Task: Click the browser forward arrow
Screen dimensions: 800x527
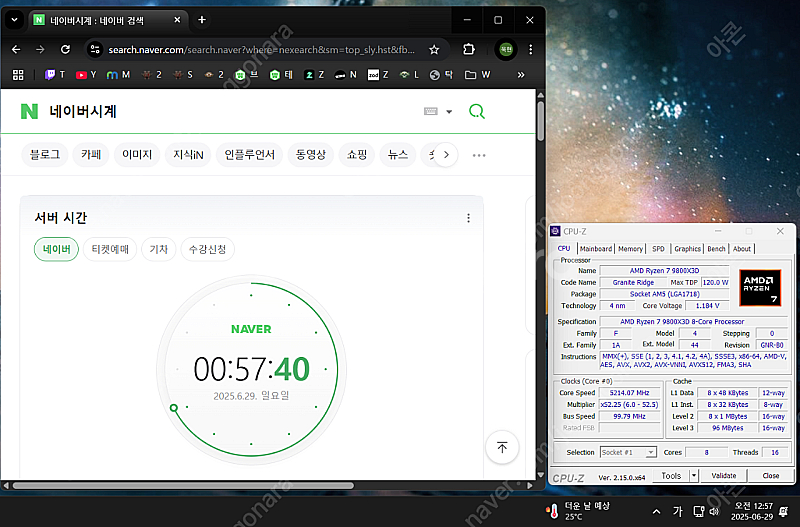Action: [x=40, y=49]
